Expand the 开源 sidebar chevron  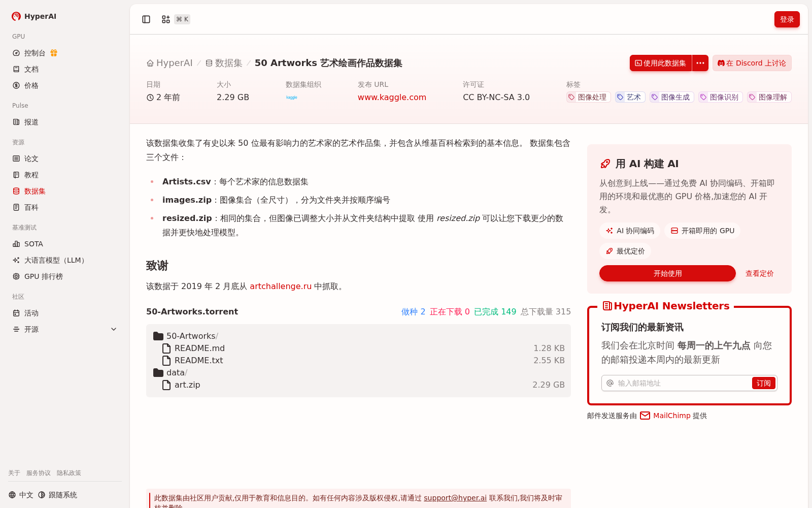pos(114,329)
